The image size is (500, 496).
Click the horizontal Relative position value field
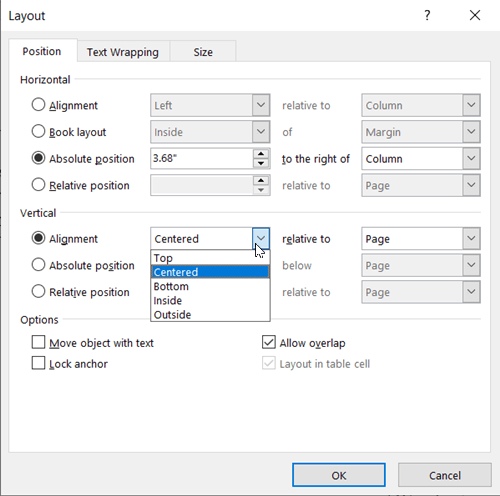coord(202,185)
